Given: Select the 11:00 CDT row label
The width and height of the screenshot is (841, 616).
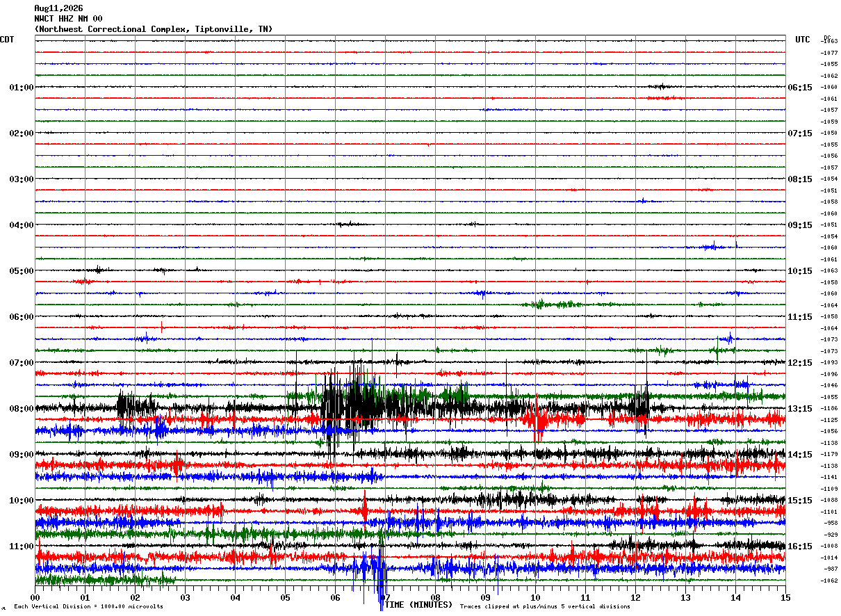Looking at the screenshot, I should (22, 546).
